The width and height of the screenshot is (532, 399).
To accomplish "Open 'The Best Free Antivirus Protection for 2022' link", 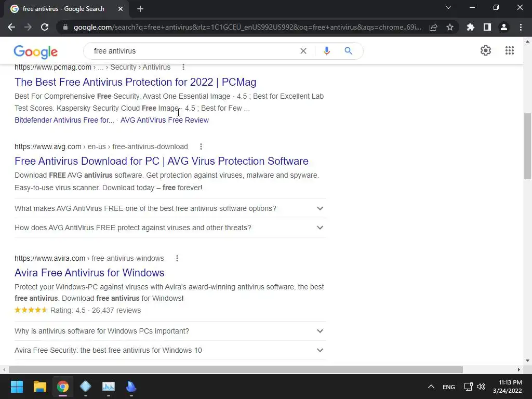I will (136, 82).
